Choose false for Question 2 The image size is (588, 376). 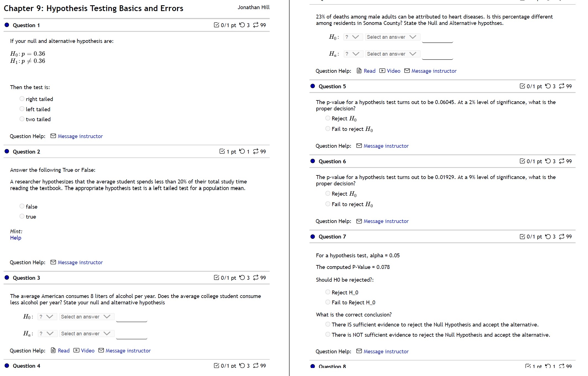pyautogui.click(x=22, y=206)
